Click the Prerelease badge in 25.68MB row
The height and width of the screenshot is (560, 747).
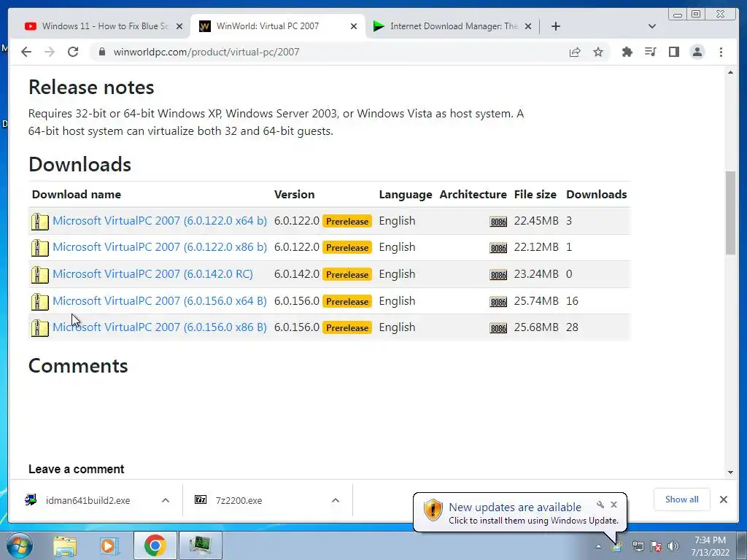[x=347, y=327]
